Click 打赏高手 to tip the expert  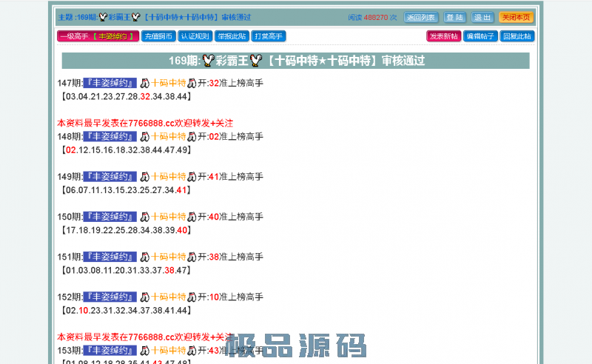(269, 36)
